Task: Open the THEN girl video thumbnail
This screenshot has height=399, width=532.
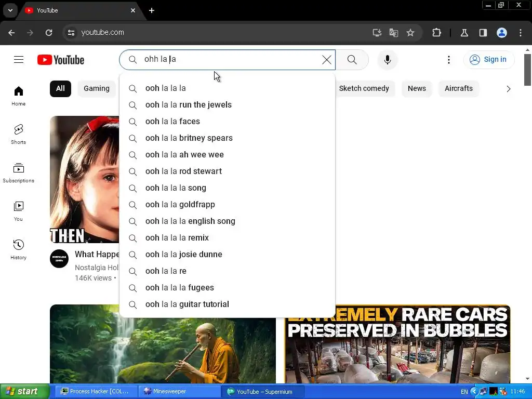Action: (x=85, y=179)
